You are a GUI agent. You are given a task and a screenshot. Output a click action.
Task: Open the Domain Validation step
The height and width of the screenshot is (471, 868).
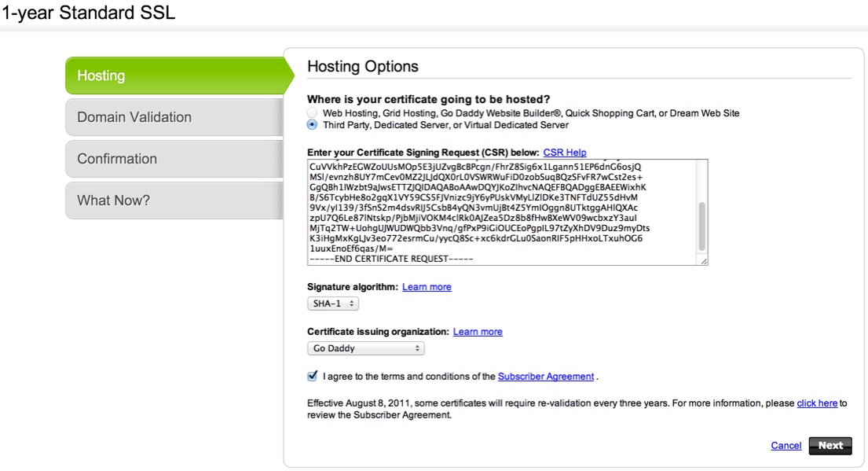[x=173, y=117]
